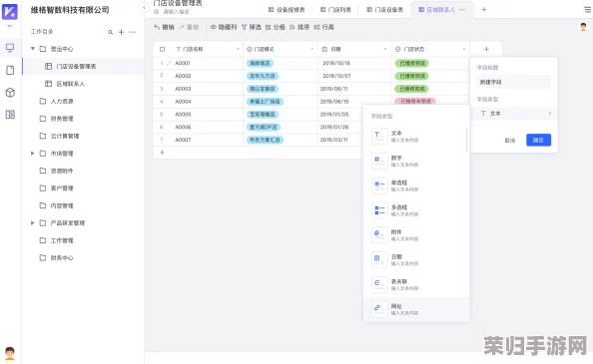Click the 排序 sort toolbar item

(x=299, y=27)
